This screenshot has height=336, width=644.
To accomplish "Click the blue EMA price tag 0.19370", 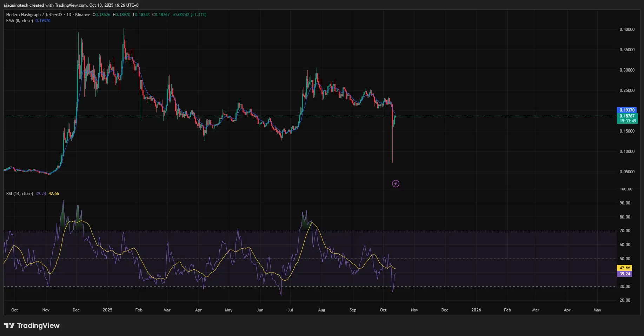I will (x=626, y=110).
